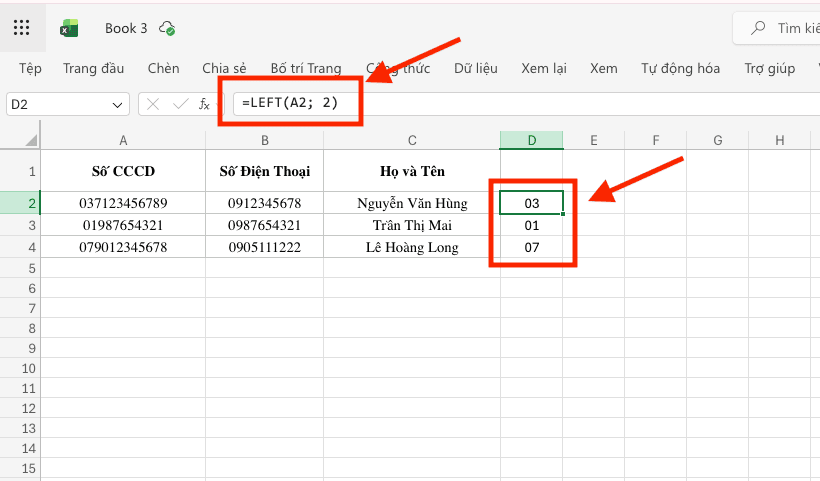Select row 2 header

[x=20, y=203]
